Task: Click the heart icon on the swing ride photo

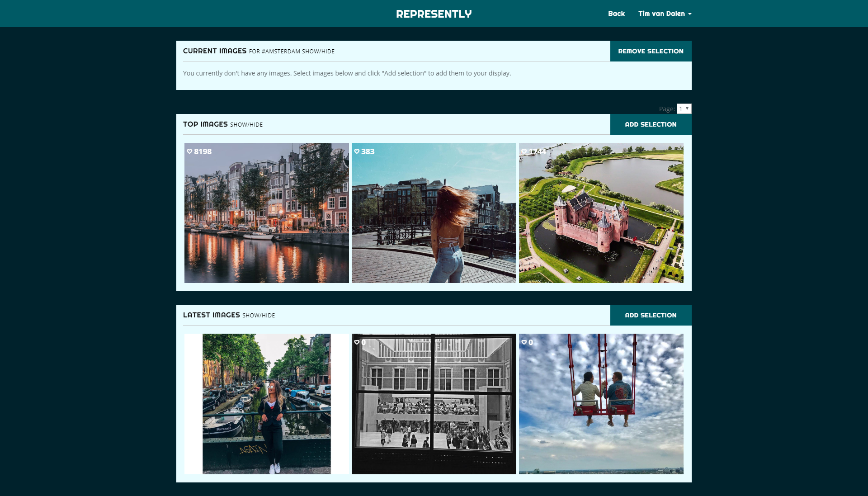Action: [524, 342]
